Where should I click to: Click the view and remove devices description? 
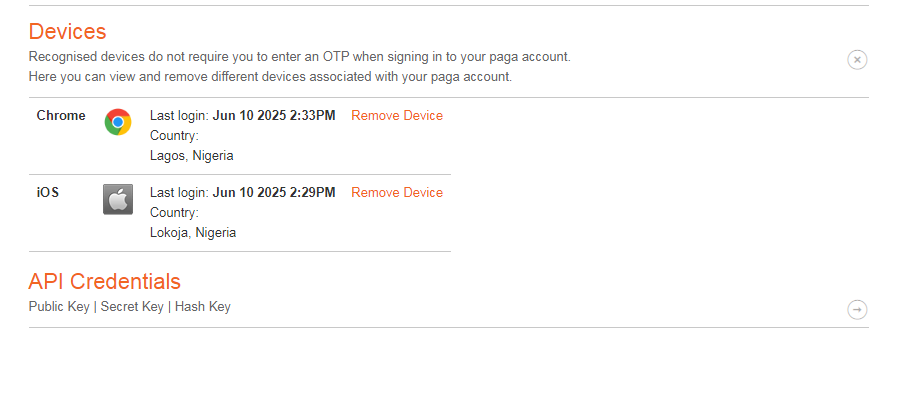pyautogui.click(x=270, y=77)
